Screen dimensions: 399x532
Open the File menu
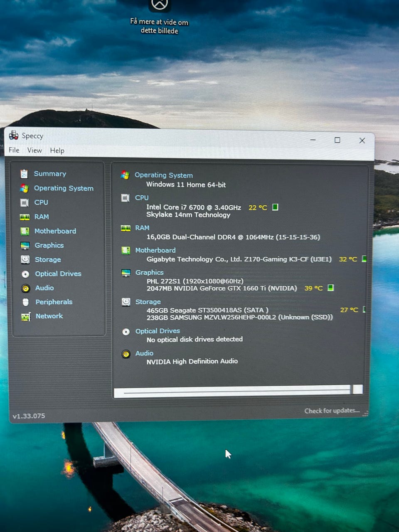[x=14, y=150]
